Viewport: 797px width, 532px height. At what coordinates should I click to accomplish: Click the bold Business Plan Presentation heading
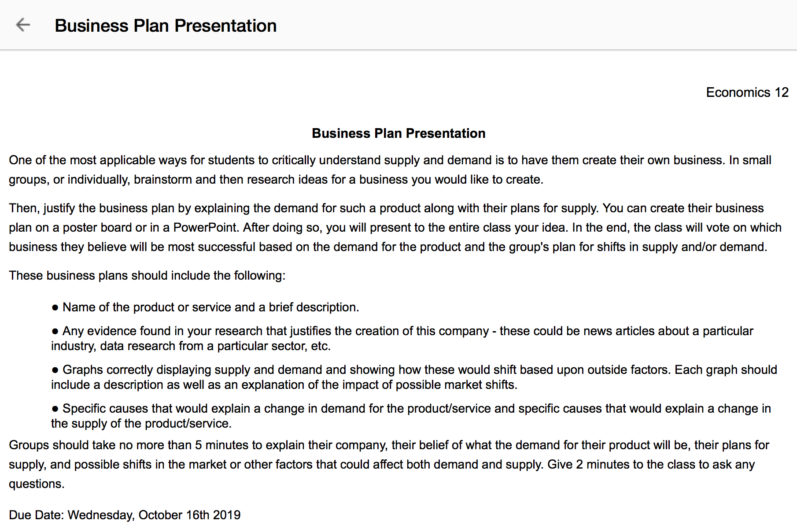[x=398, y=133]
